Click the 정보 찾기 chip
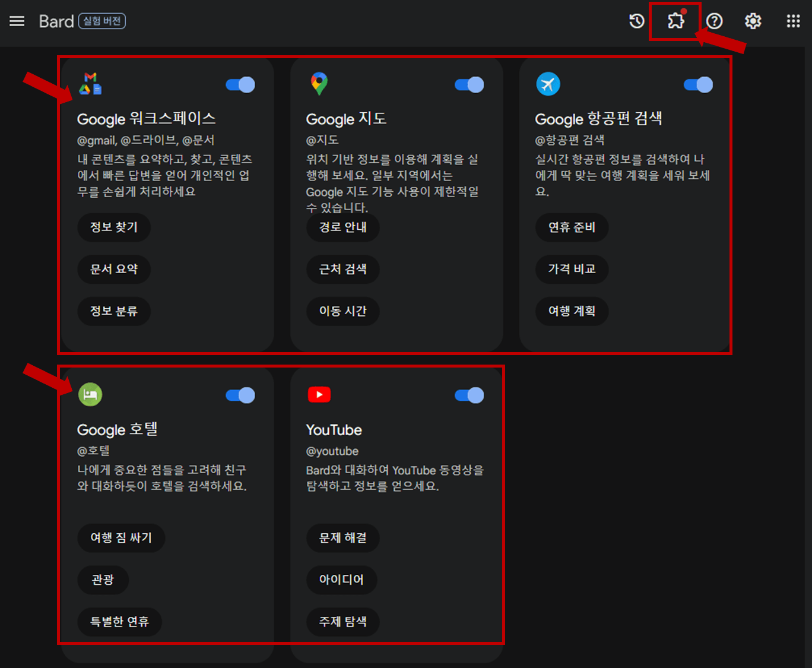The height and width of the screenshot is (668, 812). point(114,227)
